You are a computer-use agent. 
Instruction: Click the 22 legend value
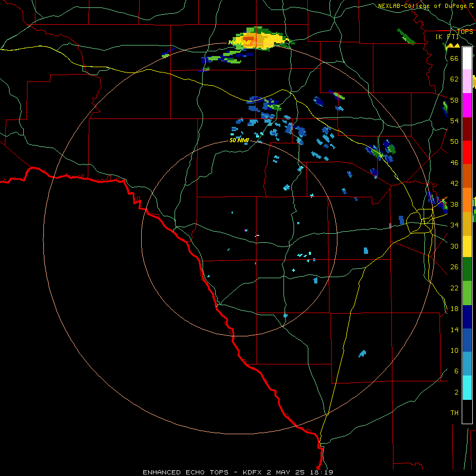(454, 288)
